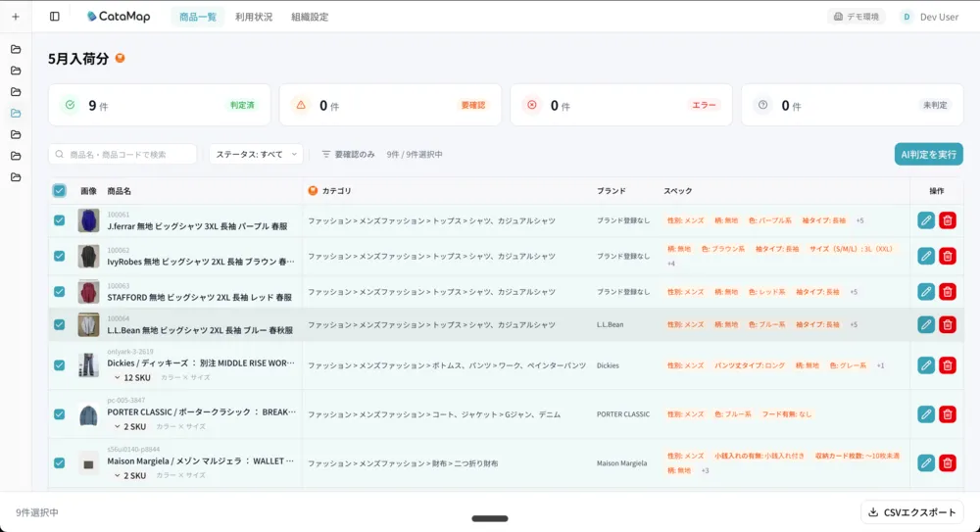This screenshot has height=532, width=980.
Task: Switch to the 組織設定 tab
Action: click(310, 17)
